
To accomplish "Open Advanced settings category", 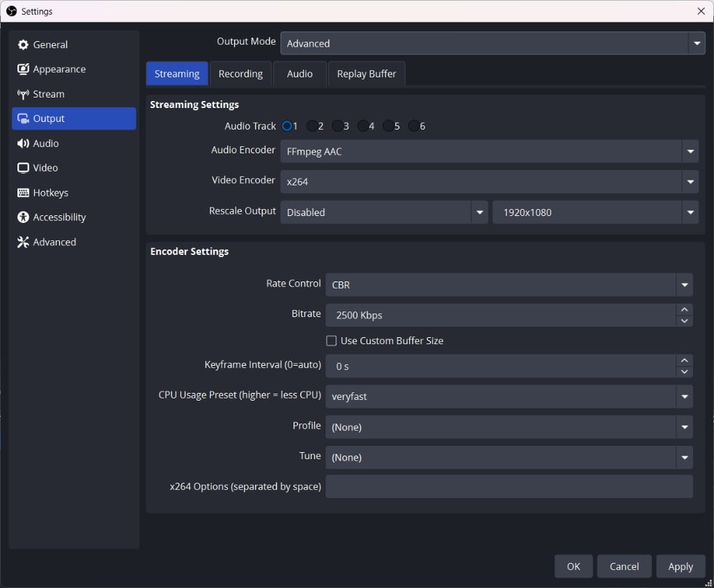I will 74,242.
